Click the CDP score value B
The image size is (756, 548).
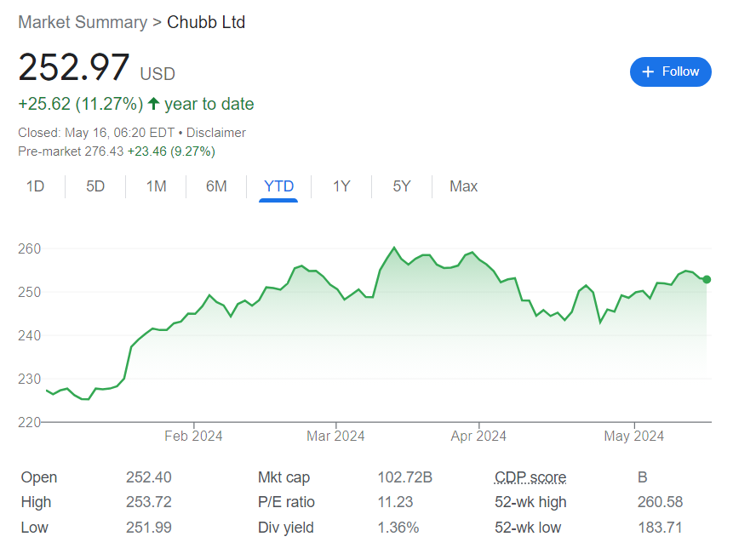point(642,477)
